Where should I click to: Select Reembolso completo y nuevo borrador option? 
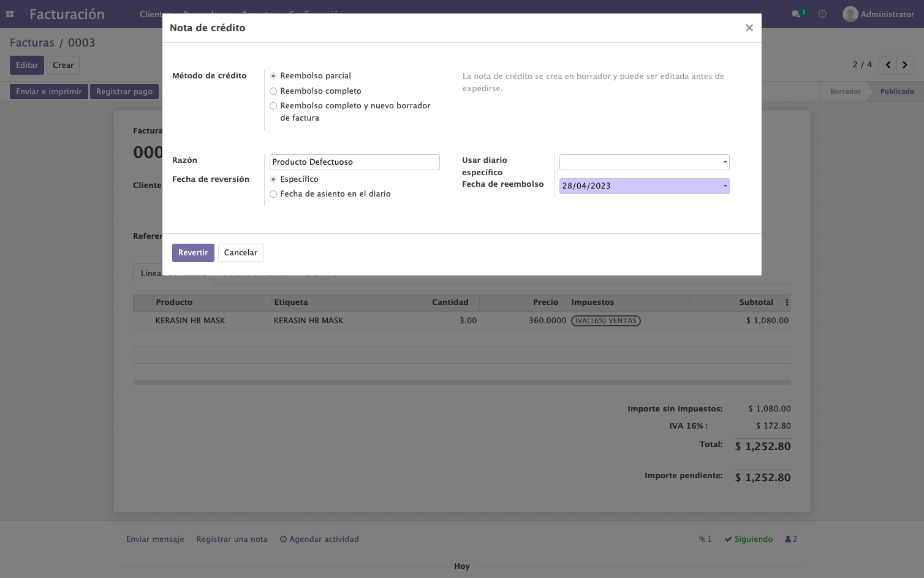(x=273, y=106)
